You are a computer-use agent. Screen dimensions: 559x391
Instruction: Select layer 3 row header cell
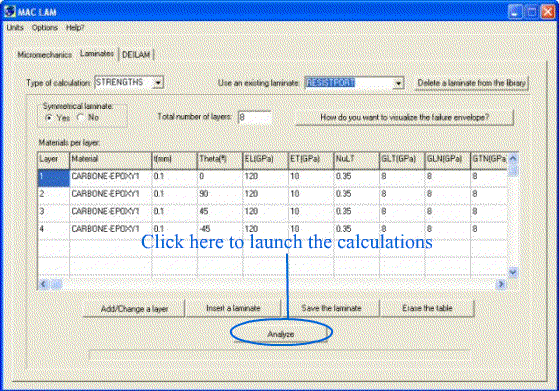tap(53, 213)
